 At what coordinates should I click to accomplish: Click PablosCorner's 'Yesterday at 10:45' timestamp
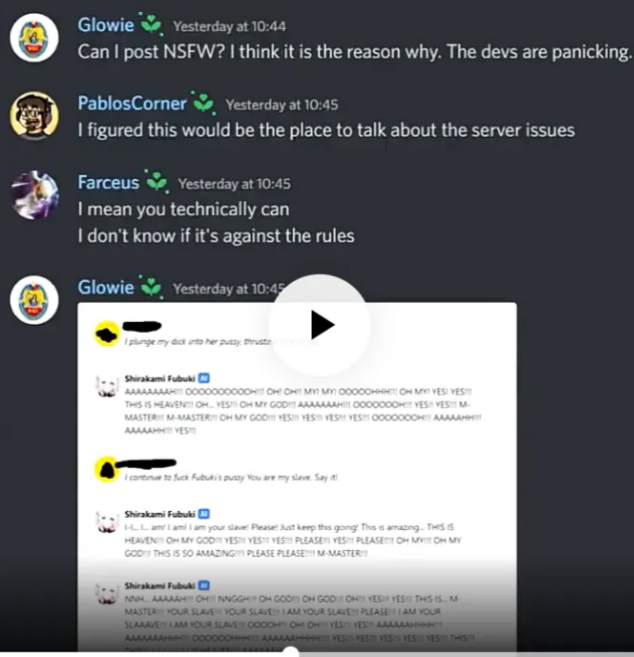click(x=282, y=105)
